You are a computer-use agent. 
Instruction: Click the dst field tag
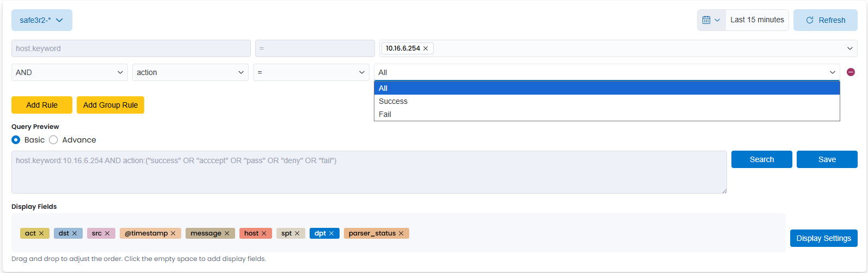click(x=68, y=233)
